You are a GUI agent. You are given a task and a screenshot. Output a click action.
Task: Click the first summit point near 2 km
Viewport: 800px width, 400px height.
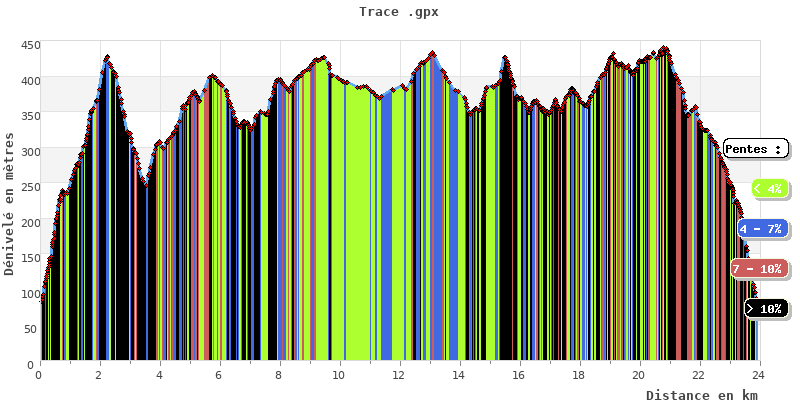click(107, 58)
